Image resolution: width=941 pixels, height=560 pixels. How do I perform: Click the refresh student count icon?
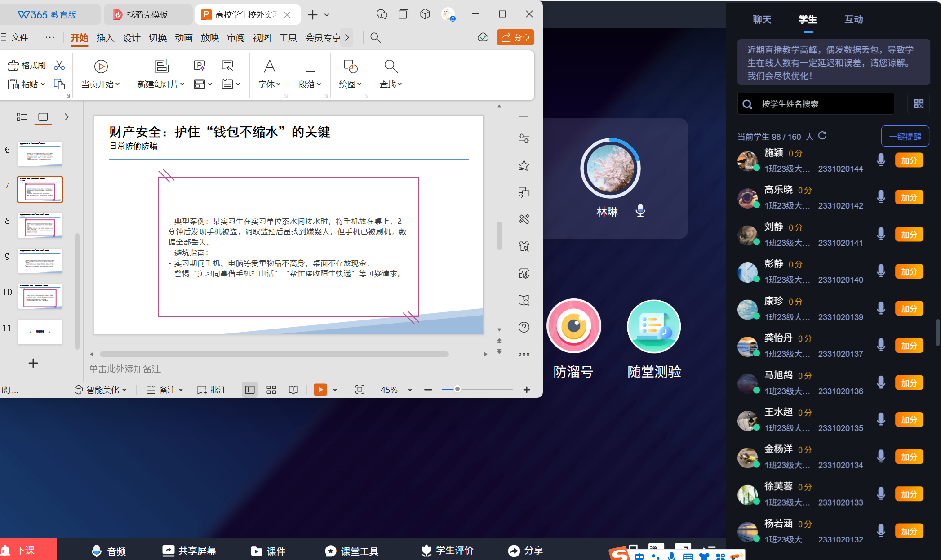(822, 136)
